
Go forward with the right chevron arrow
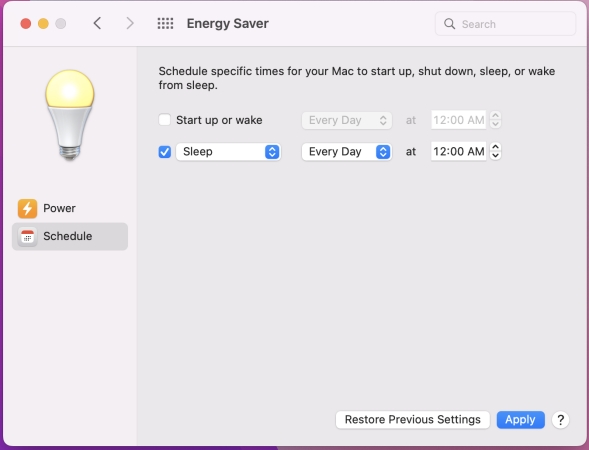pos(130,23)
